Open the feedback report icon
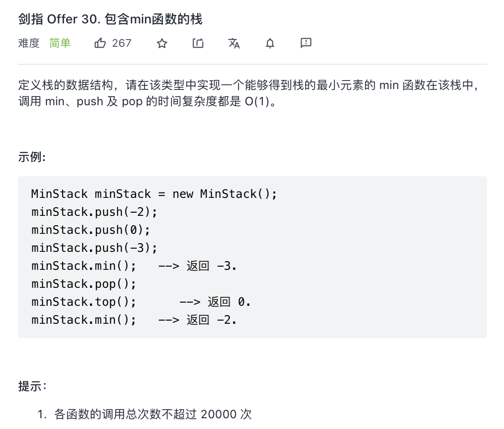The height and width of the screenshot is (429, 504). [306, 43]
